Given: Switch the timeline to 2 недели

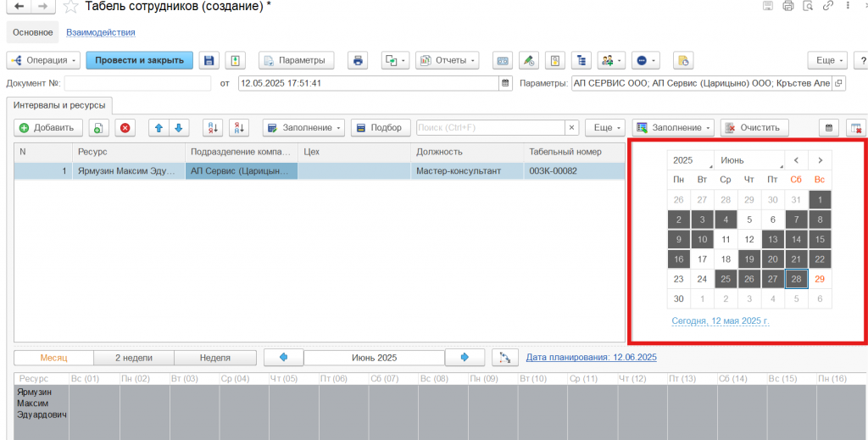Looking at the screenshot, I should pos(134,358).
